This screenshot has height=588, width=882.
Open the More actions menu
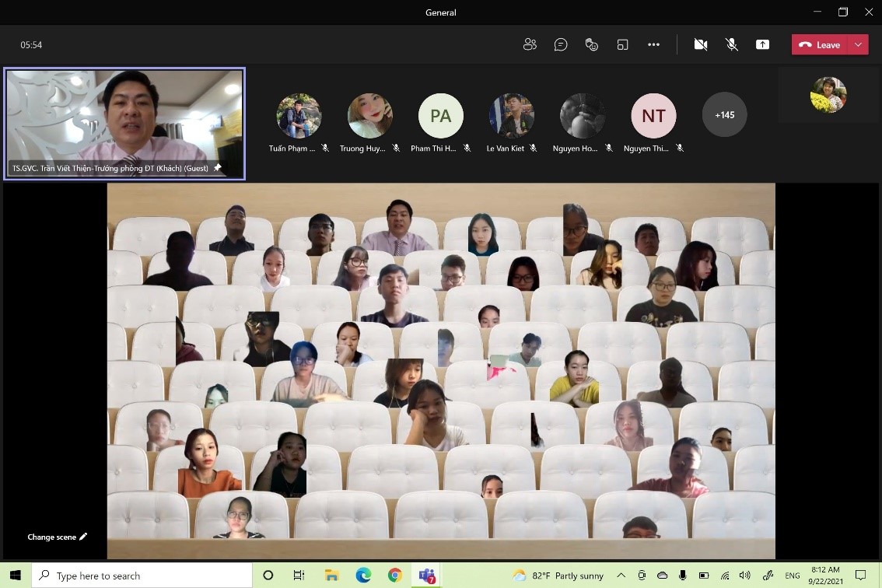point(653,45)
